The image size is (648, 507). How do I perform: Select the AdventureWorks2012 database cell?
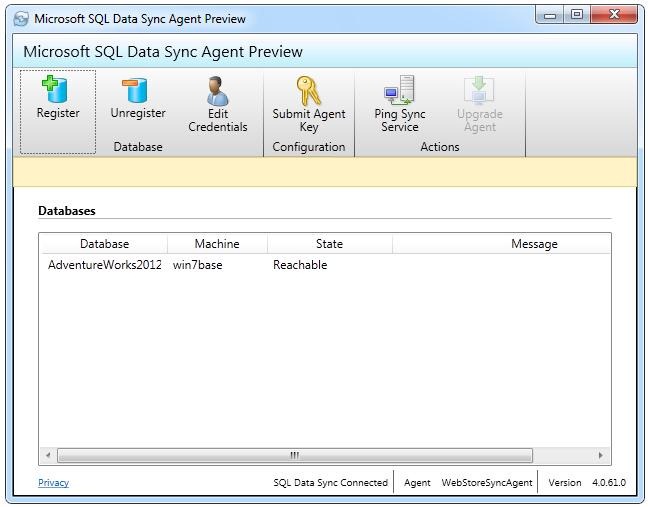coord(105,265)
